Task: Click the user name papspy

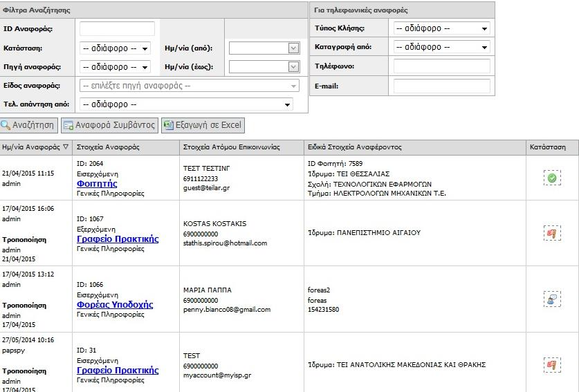Action: coord(13,351)
